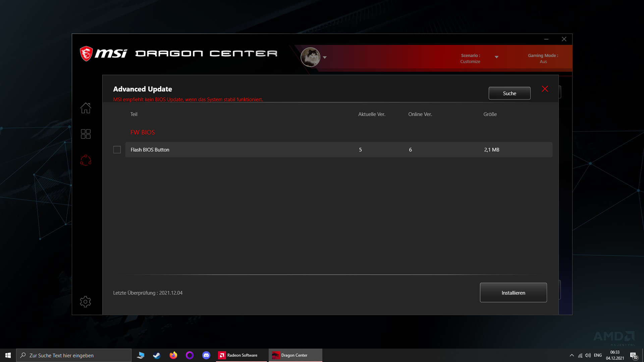Screen dimensions: 644x362
Task: Close the Advanced Update panel with red X
Action: [545, 89]
